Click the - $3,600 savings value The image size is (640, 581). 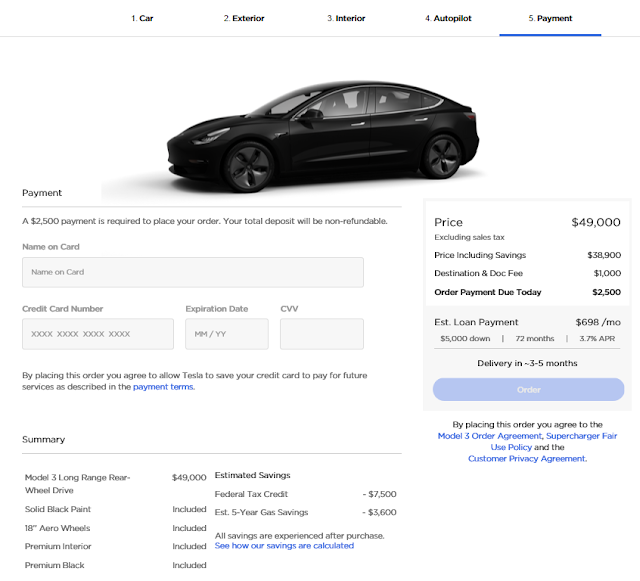coord(379,512)
